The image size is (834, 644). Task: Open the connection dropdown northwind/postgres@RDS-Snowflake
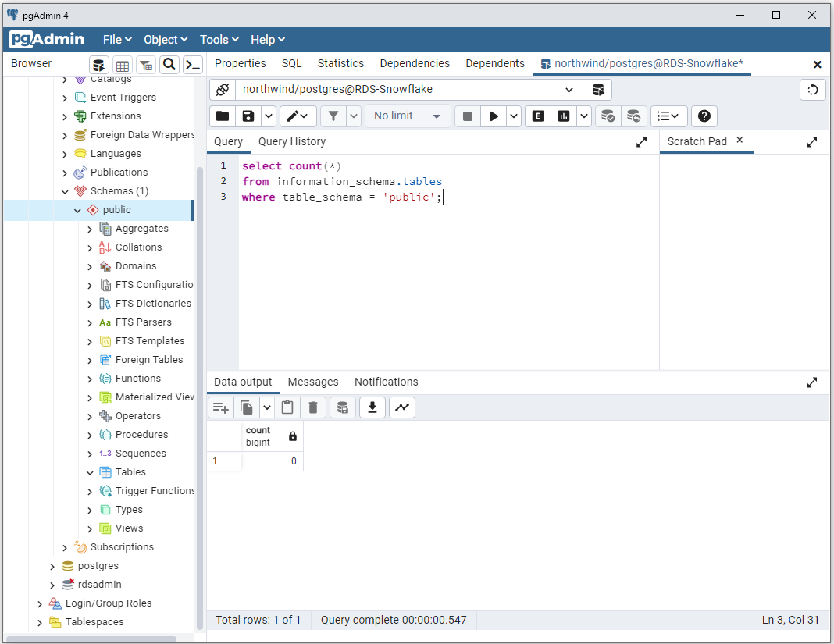(x=411, y=89)
